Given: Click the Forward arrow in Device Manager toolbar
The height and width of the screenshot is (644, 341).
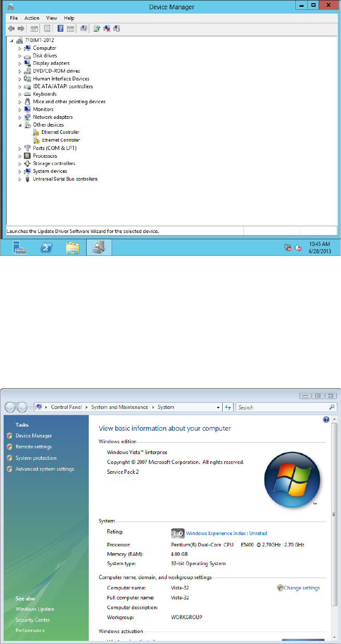Looking at the screenshot, I should pyautogui.click(x=21, y=29).
